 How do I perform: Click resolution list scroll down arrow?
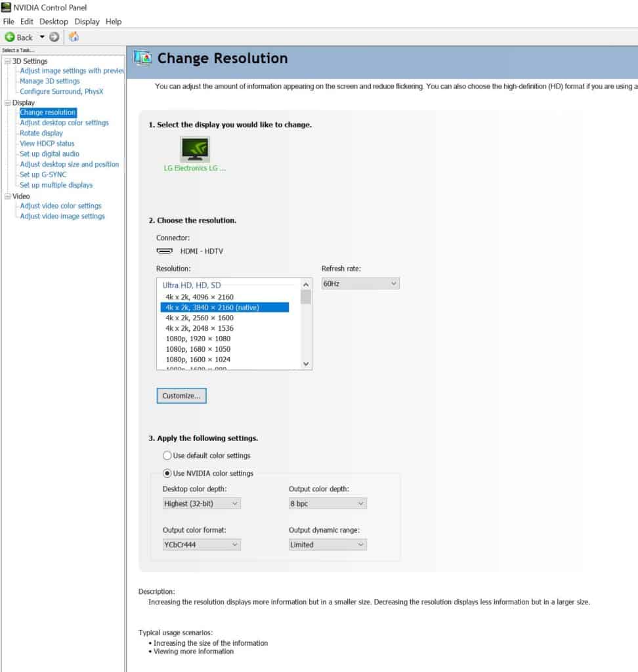306,364
